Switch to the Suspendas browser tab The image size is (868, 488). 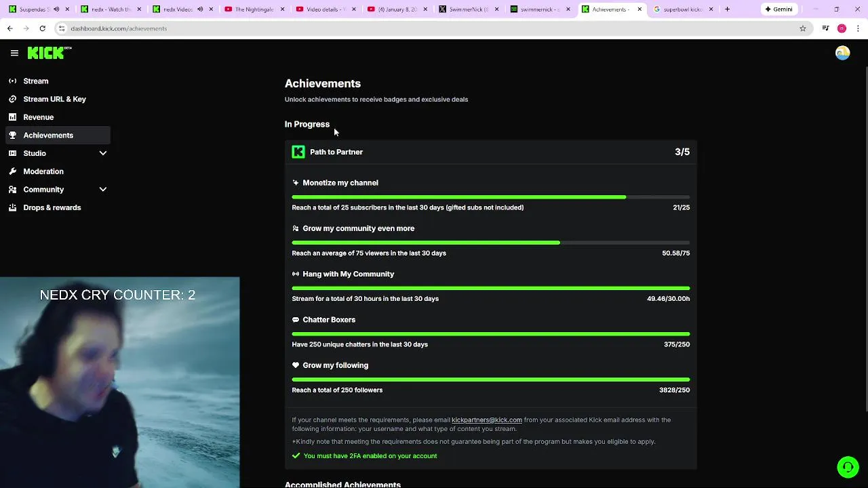(38, 9)
